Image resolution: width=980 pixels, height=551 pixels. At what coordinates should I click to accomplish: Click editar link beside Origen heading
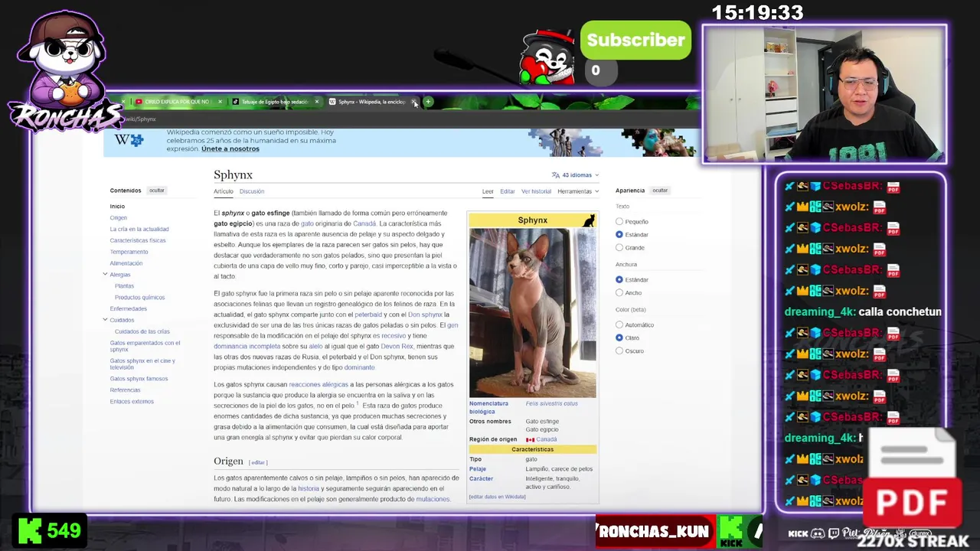pos(258,462)
